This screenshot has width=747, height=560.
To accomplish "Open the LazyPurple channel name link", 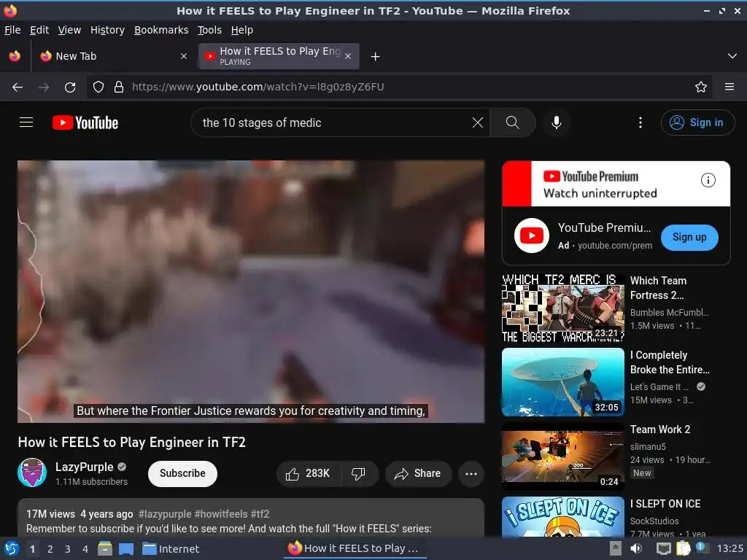I will click(x=85, y=467).
